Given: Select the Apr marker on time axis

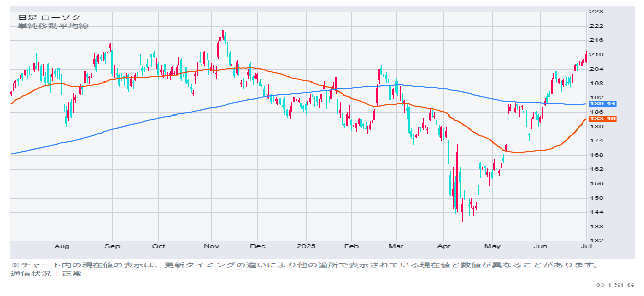Looking at the screenshot, I should 444,246.
